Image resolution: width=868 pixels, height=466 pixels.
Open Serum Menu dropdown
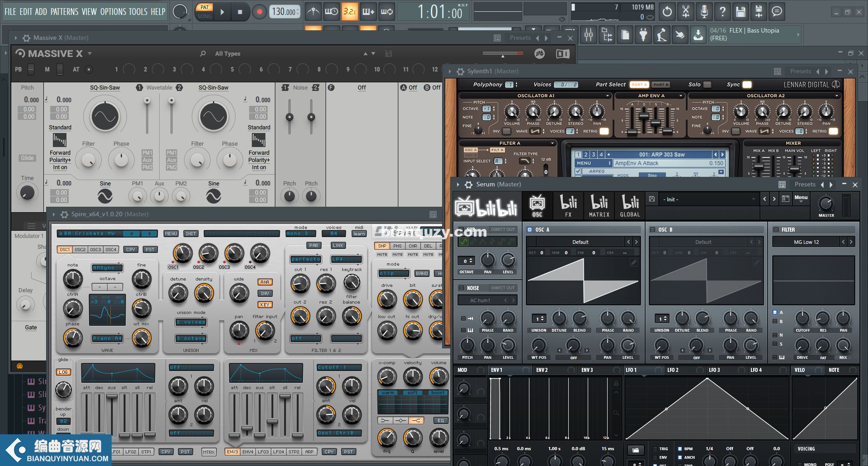(801, 198)
